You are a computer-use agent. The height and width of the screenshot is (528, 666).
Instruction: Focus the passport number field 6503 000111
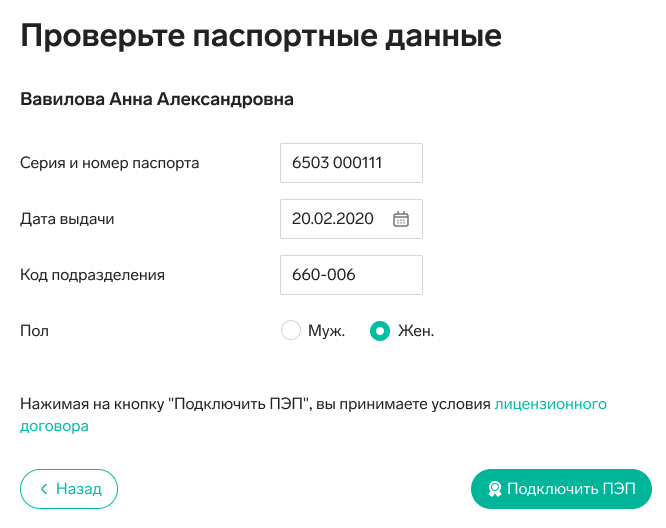click(351, 163)
